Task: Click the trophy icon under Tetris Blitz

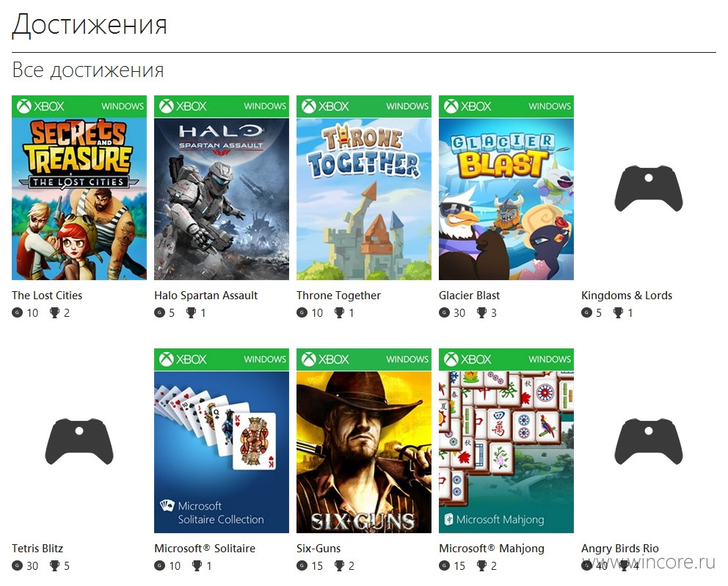Action: [55, 565]
